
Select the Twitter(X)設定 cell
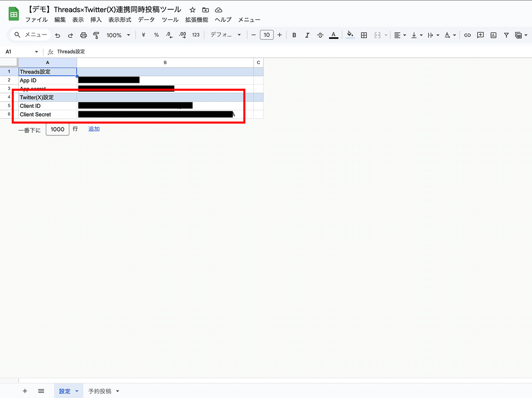(47, 97)
